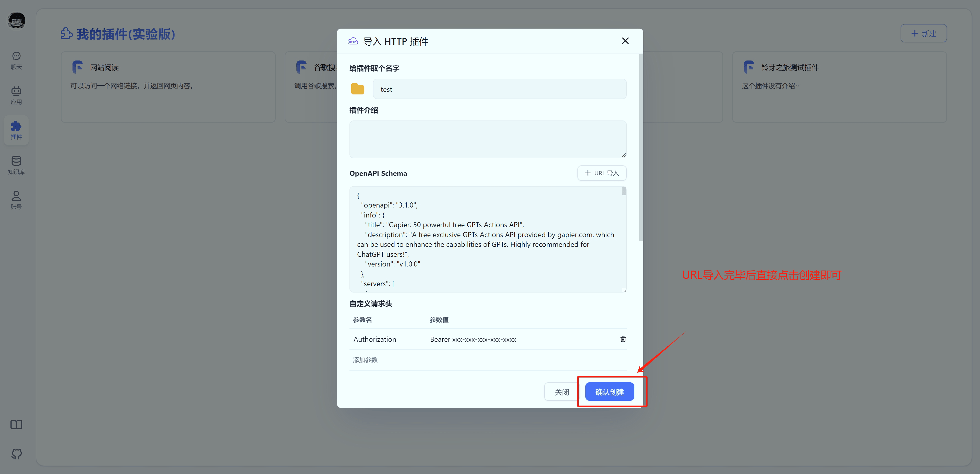Click the URL导入 button
The height and width of the screenshot is (474, 980).
(601, 173)
